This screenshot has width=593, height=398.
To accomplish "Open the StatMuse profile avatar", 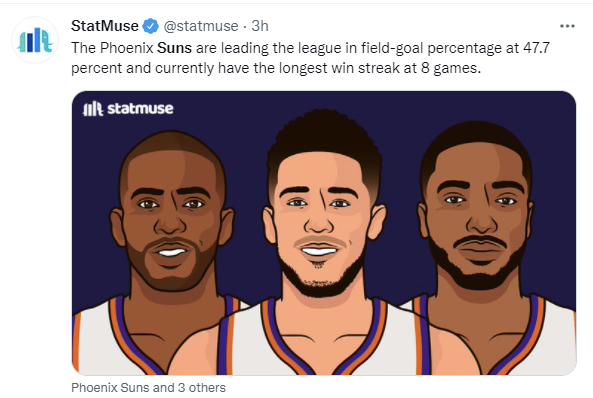I will 35,40.
